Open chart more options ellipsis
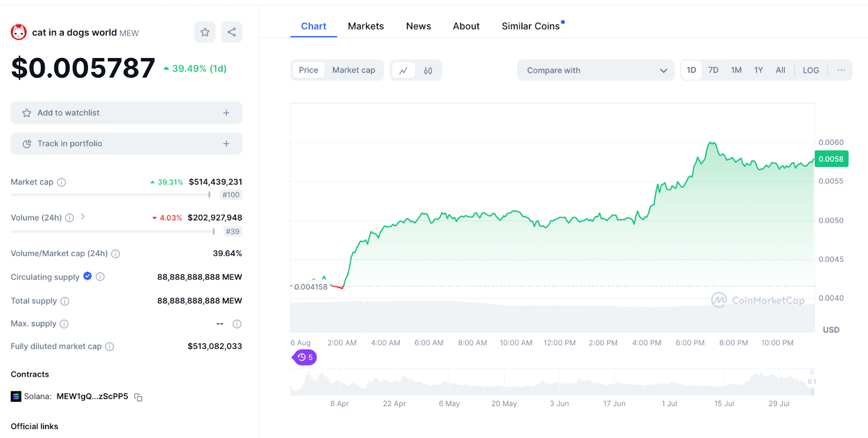This screenshot has width=868, height=438. (841, 70)
